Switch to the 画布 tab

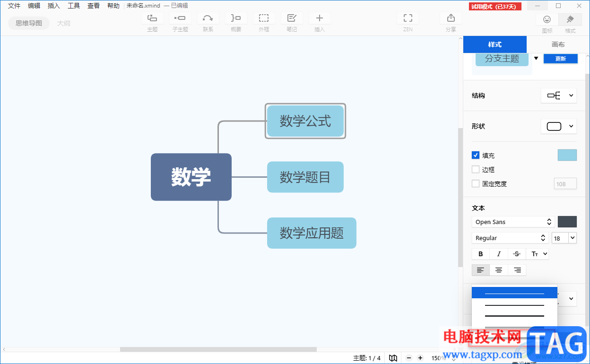point(558,44)
